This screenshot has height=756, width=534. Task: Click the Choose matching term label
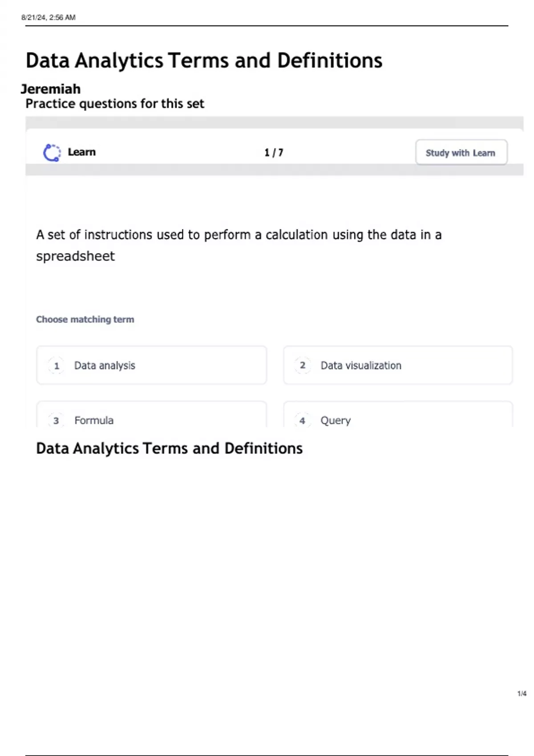[85, 319]
